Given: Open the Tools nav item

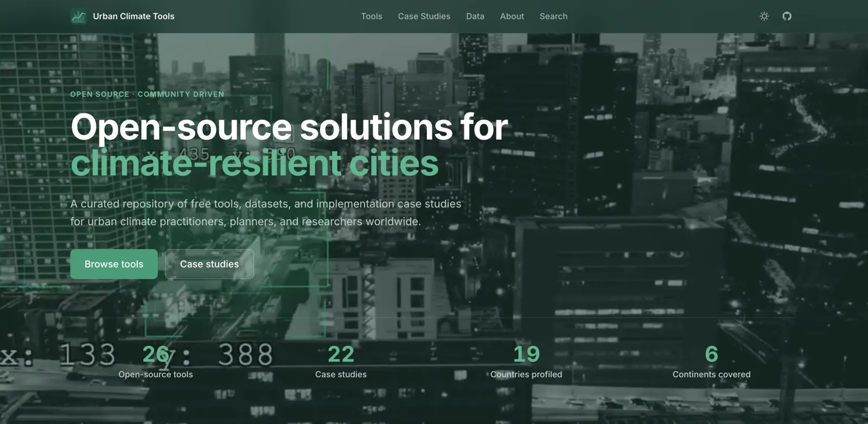Looking at the screenshot, I should [x=372, y=16].
